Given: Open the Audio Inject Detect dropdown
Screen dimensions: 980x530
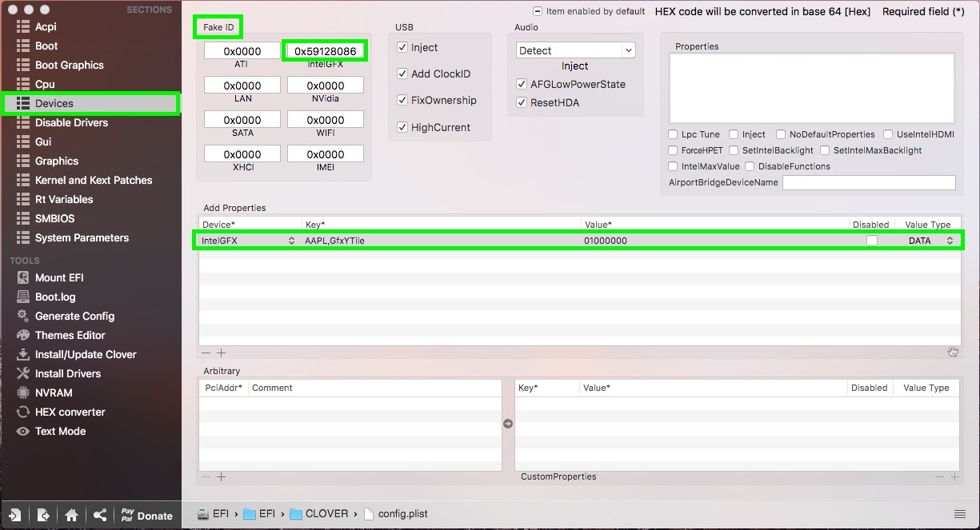Looking at the screenshot, I should [575, 50].
